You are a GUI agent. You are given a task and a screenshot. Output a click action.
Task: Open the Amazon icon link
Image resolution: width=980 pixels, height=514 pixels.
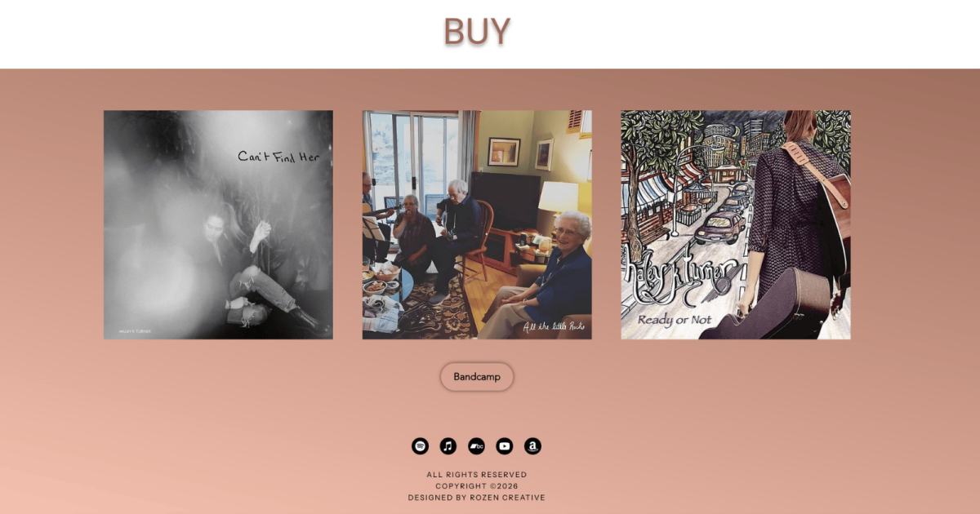(x=532, y=446)
